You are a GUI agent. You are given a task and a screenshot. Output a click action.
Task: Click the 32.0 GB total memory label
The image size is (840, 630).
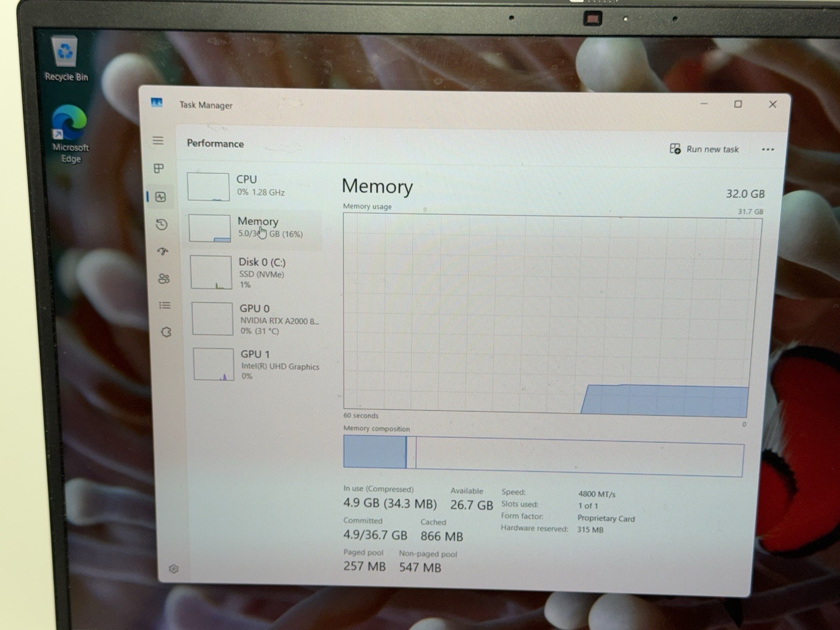(745, 194)
